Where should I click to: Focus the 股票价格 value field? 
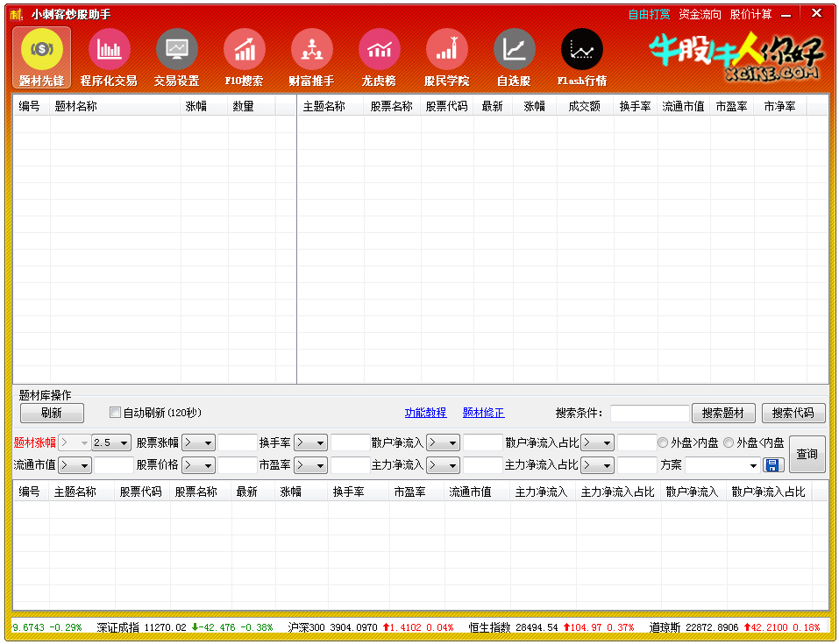(238, 465)
